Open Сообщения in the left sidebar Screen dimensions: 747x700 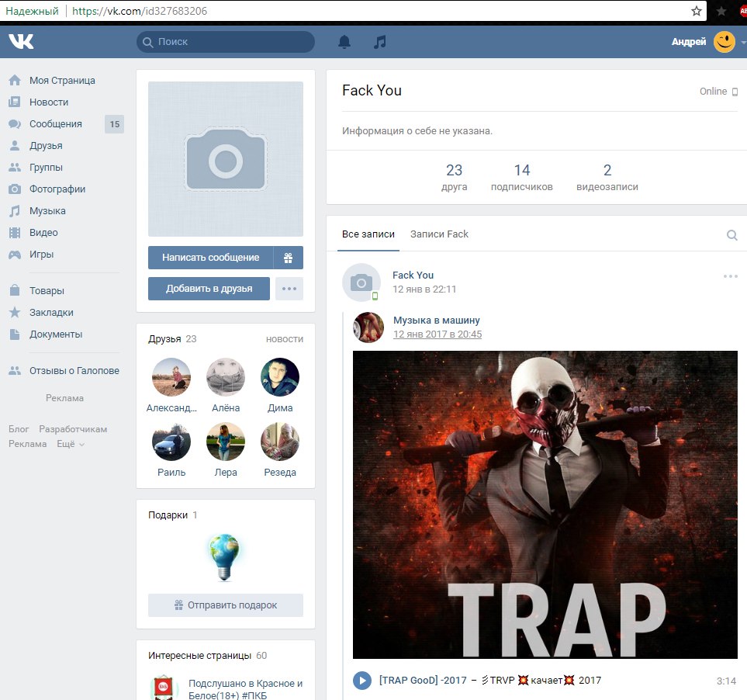pyautogui.click(x=55, y=123)
